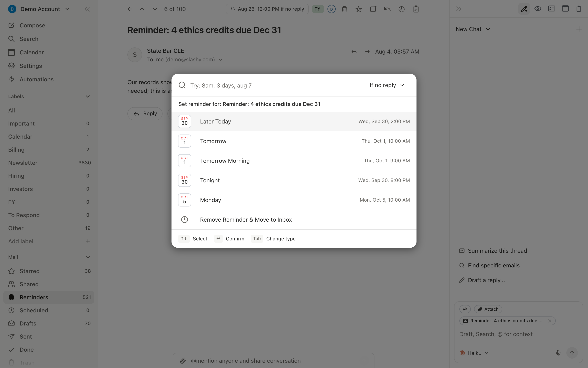This screenshot has height=368, width=588.
Task: Open the AI compose pen icon panel
Action: tap(524, 9)
